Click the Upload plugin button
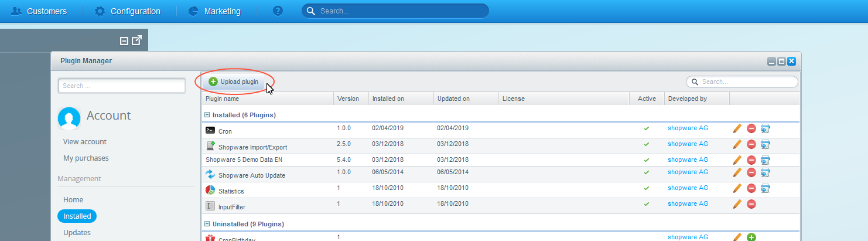The image size is (868, 241). click(234, 82)
